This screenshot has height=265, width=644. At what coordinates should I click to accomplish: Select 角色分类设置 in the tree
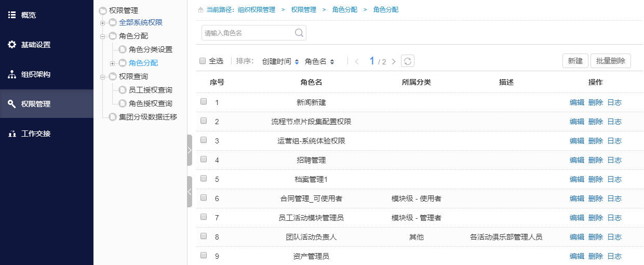150,49
